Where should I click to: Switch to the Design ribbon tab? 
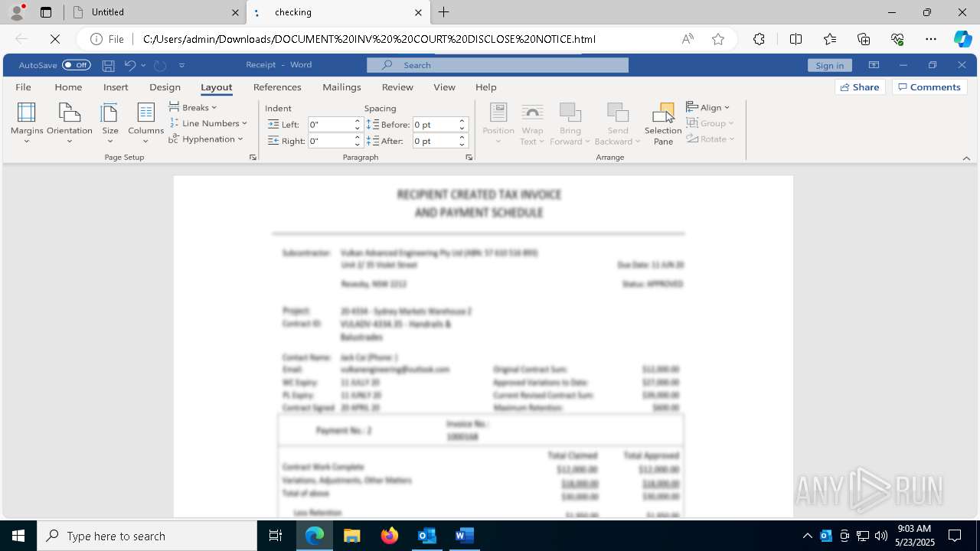pyautogui.click(x=165, y=87)
